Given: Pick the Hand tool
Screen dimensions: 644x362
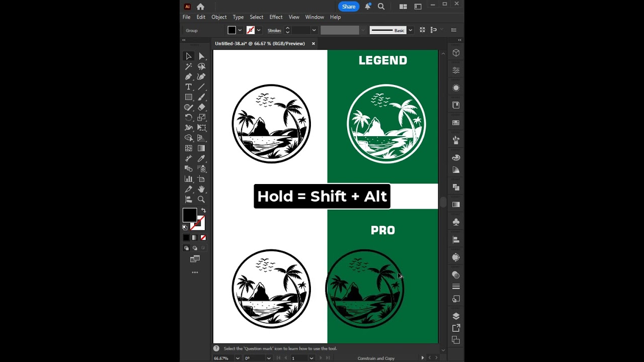Looking at the screenshot, I should (x=201, y=189).
